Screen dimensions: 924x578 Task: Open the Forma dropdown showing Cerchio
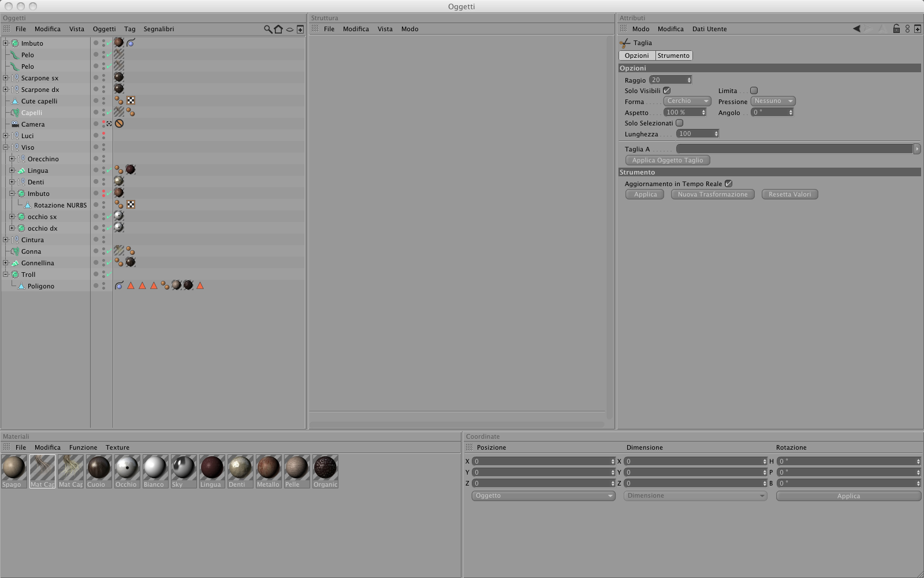point(687,101)
